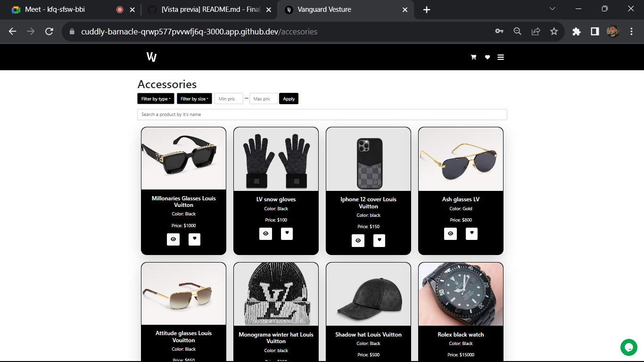
Task: Open the zoom magnifier icon
Action: (517, 32)
